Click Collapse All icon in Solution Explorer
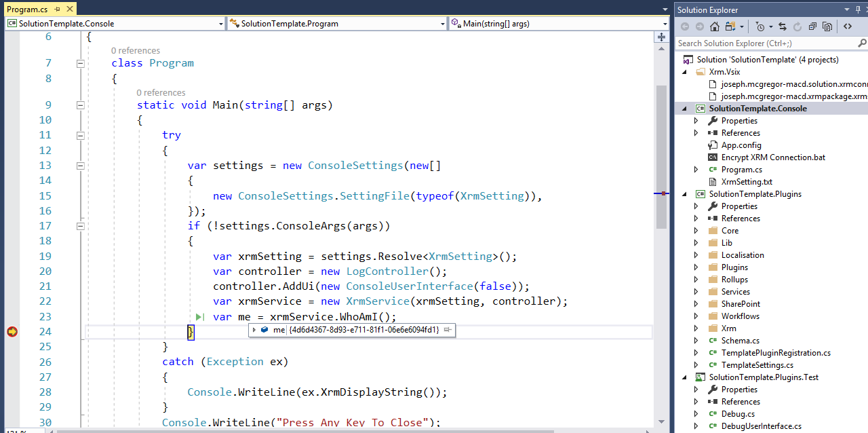This screenshot has height=433, width=868. pyautogui.click(x=812, y=26)
